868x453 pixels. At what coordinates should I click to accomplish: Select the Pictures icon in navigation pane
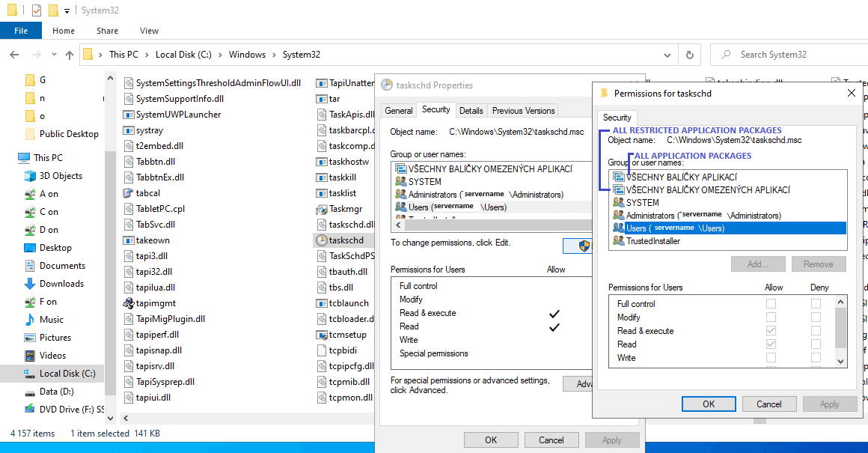(30, 338)
